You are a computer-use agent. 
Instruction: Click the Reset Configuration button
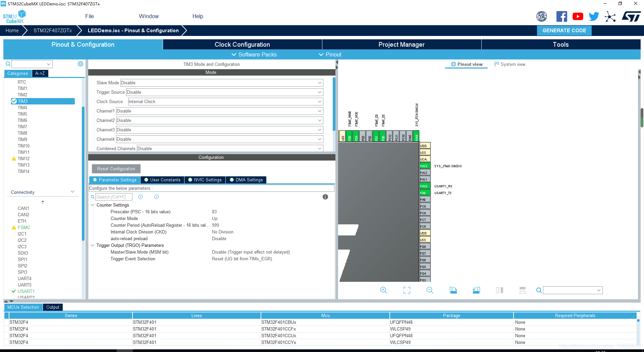(x=116, y=169)
